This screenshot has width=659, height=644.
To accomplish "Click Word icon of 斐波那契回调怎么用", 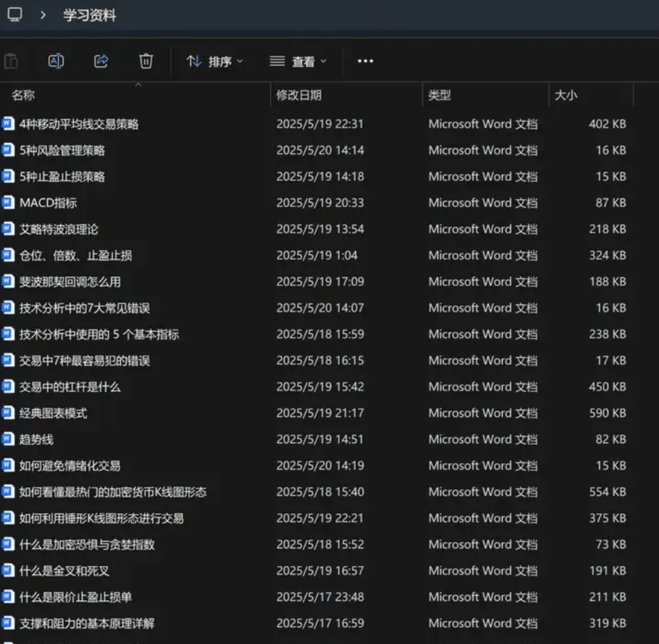I will 8,282.
